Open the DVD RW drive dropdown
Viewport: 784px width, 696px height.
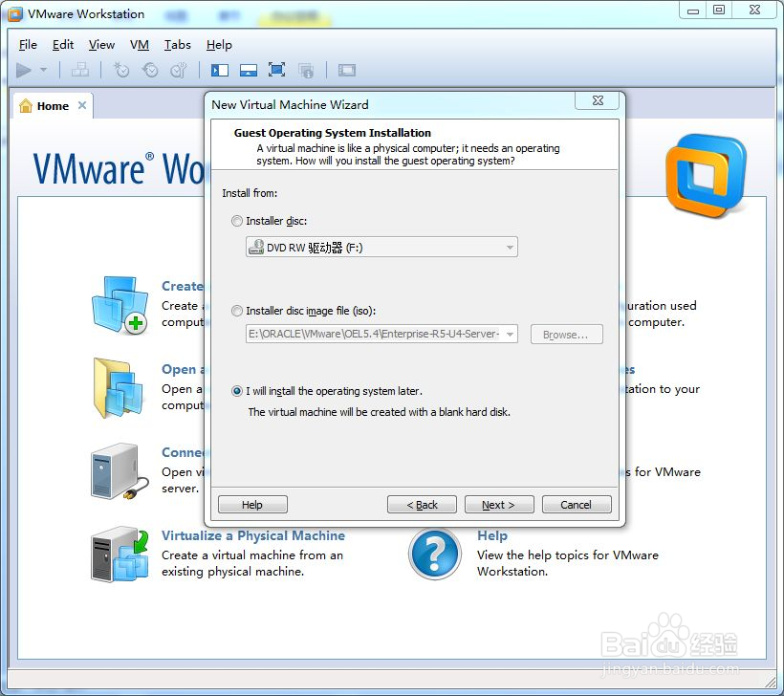coord(381,247)
